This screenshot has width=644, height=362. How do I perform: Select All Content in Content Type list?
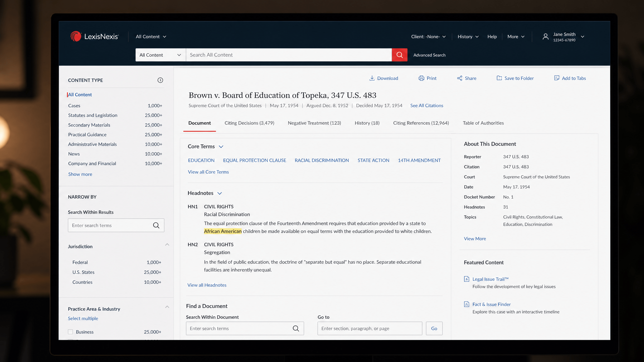(80, 95)
